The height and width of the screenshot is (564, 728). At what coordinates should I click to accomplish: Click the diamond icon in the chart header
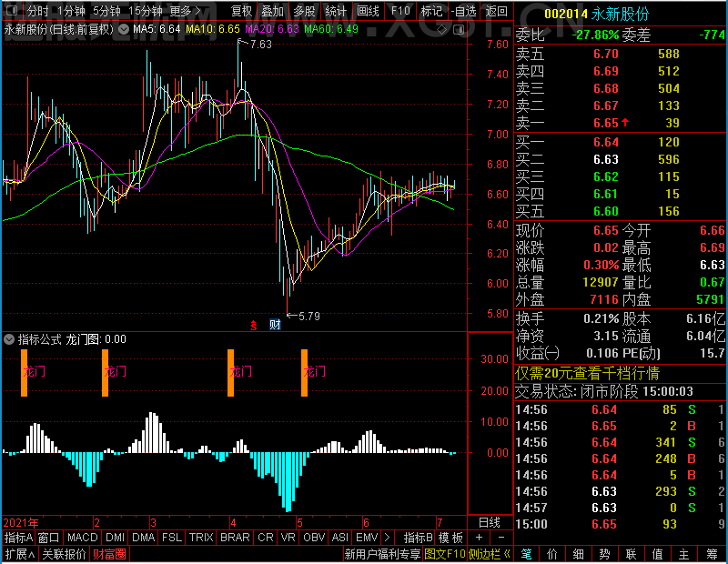coord(442,30)
